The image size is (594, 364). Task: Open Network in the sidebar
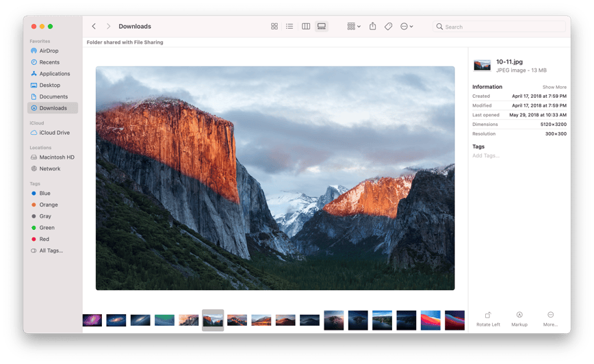(53, 168)
